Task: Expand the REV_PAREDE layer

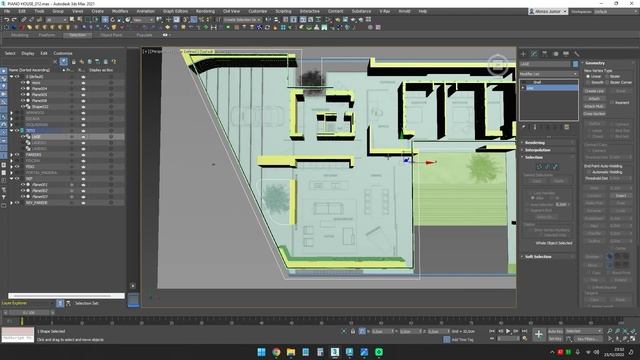Action: tap(11, 202)
